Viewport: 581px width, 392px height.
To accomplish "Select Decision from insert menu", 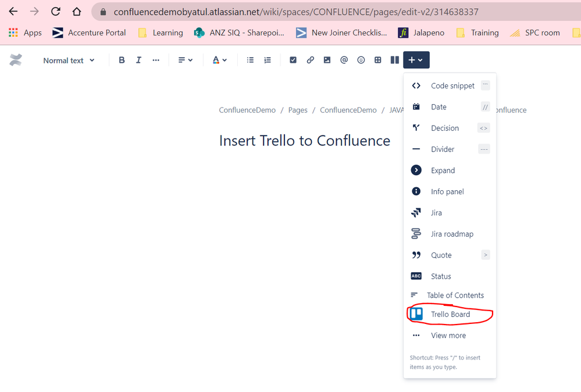I will click(x=450, y=128).
